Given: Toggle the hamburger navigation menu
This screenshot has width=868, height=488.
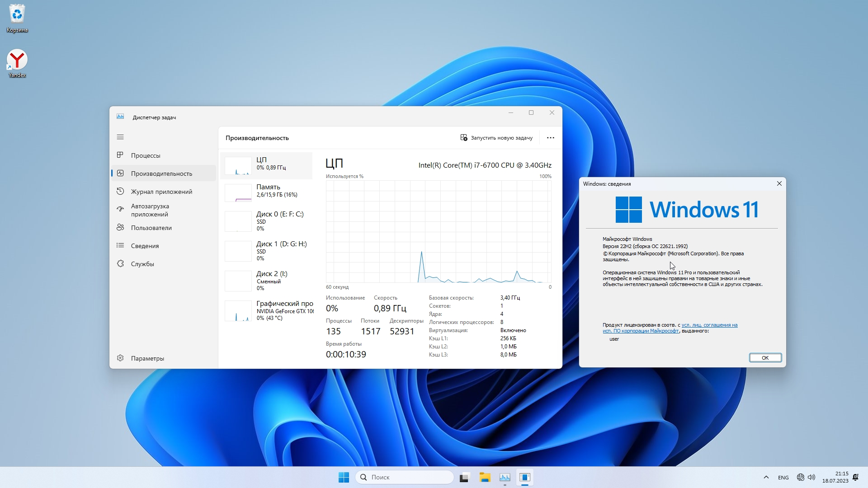Looking at the screenshot, I should (x=120, y=137).
